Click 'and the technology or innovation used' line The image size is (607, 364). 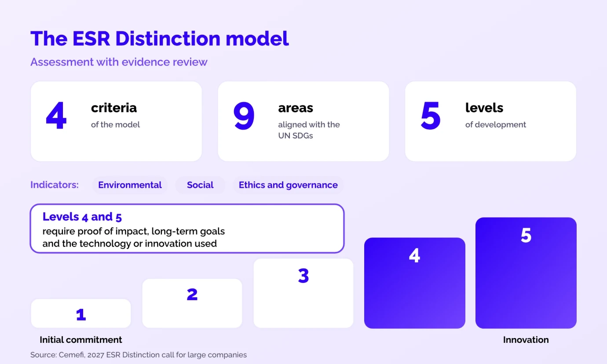coord(130,244)
